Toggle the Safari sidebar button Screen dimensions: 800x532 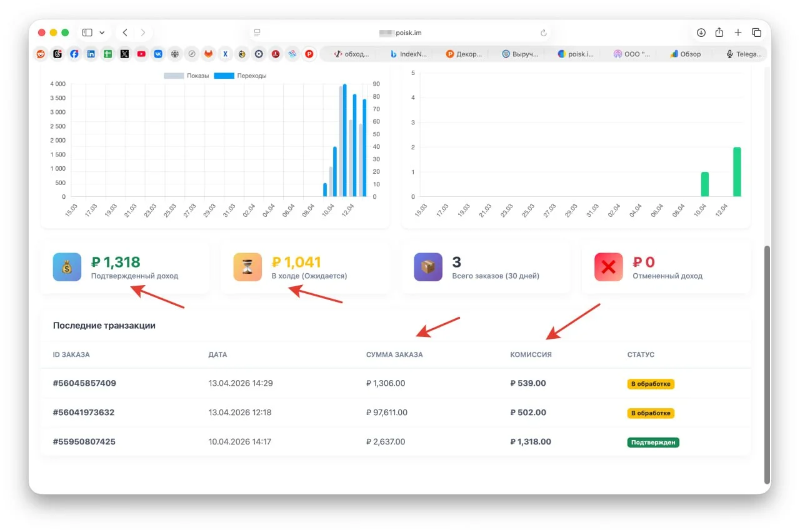pos(87,33)
